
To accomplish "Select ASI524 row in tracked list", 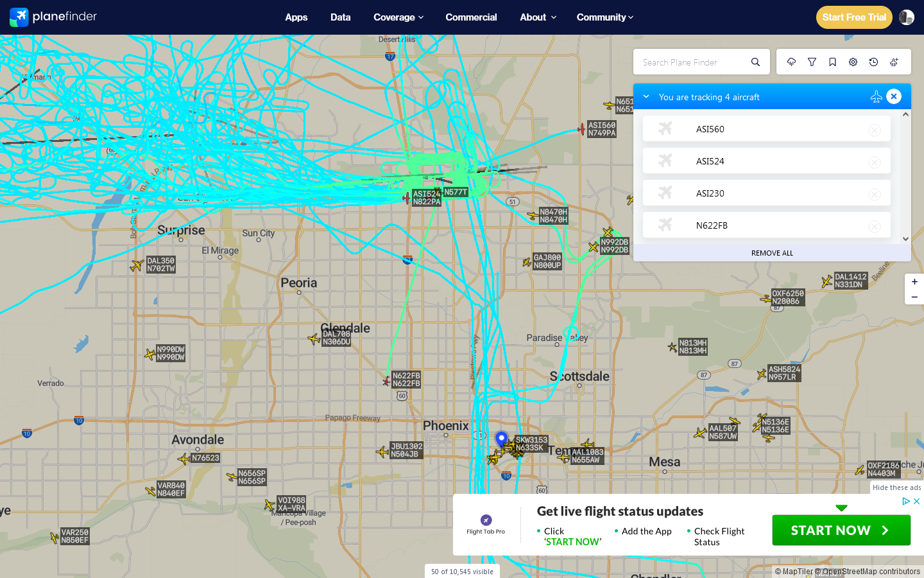I will (x=767, y=161).
